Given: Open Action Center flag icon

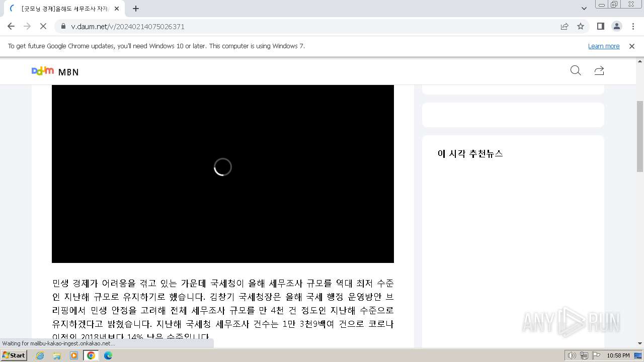Looking at the screenshot, I should (596, 355).
